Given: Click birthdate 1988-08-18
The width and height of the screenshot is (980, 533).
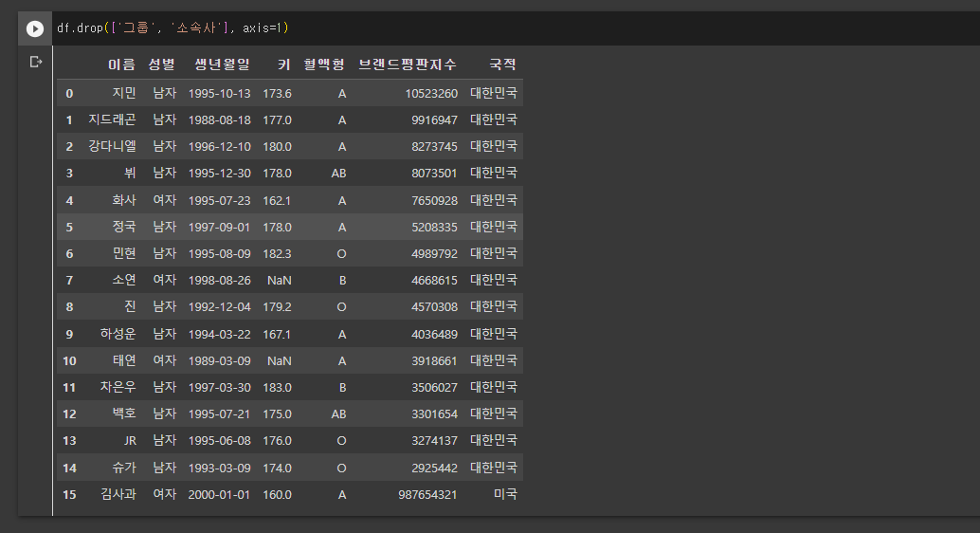Looking at the screenshot, I should (219, 119).
